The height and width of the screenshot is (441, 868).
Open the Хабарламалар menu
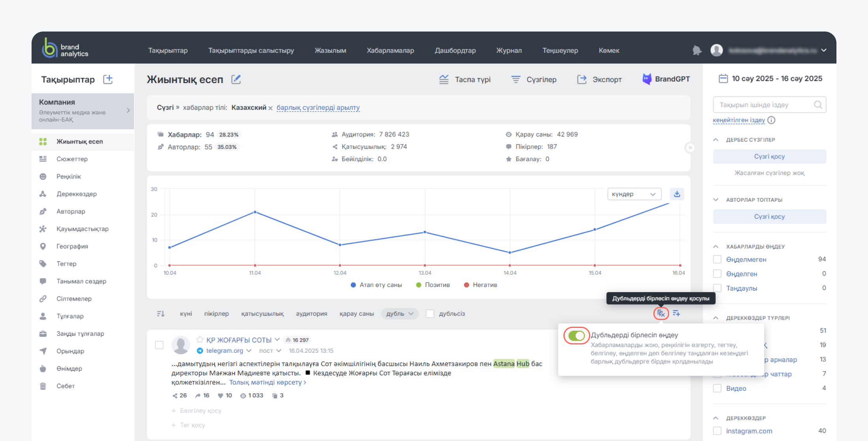(390, 50)
